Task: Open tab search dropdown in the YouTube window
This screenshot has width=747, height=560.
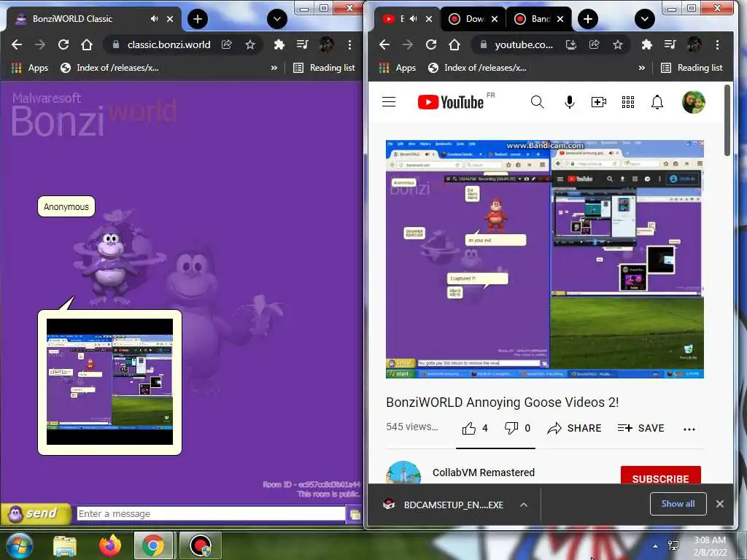Action: point(645,19)
